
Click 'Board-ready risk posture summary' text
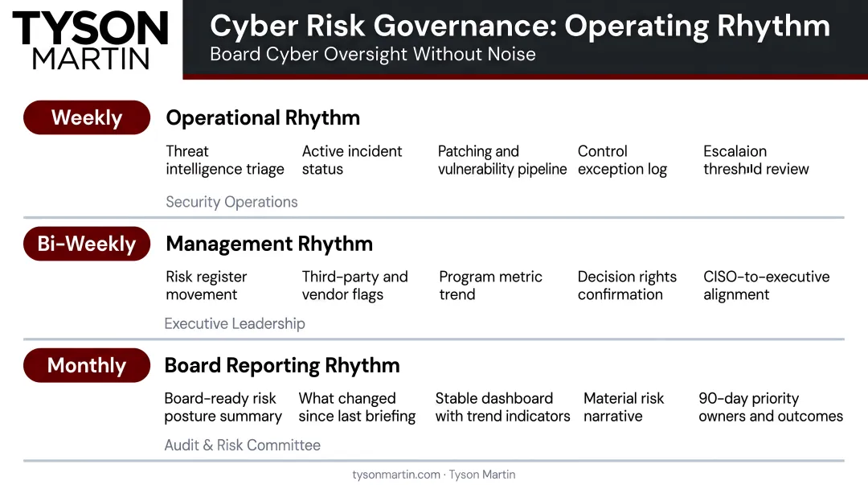click(x=223, y=408)
